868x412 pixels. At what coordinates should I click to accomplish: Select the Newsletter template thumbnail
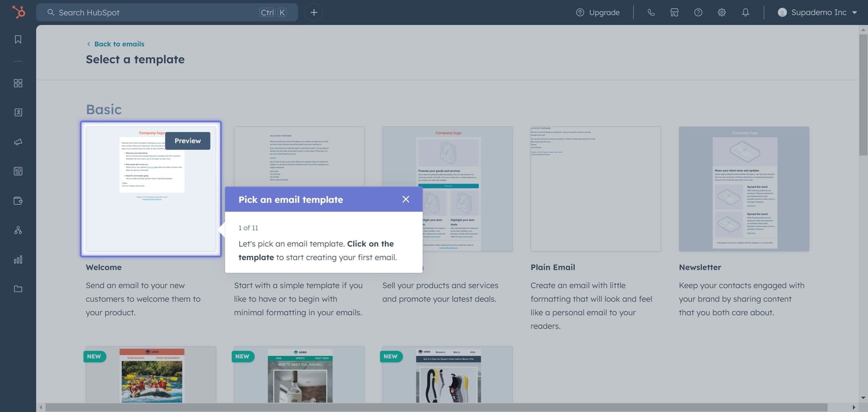pos(743,189)
